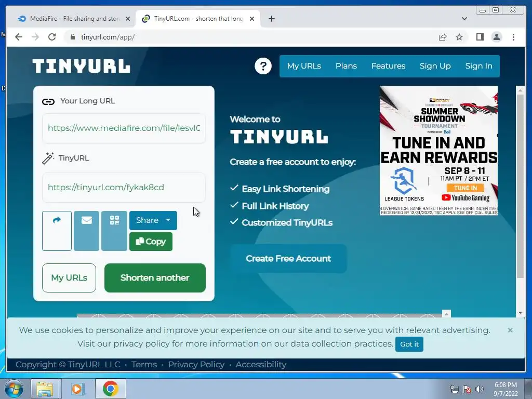Open Windows Explorer from the taskbar
Image resolution: width=532 pixels, height=399 pixels.
click(45, 389)
